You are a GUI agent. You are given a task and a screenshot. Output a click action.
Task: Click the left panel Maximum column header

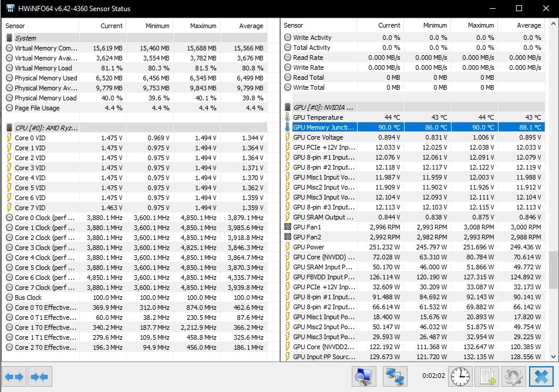pos(197,26)
